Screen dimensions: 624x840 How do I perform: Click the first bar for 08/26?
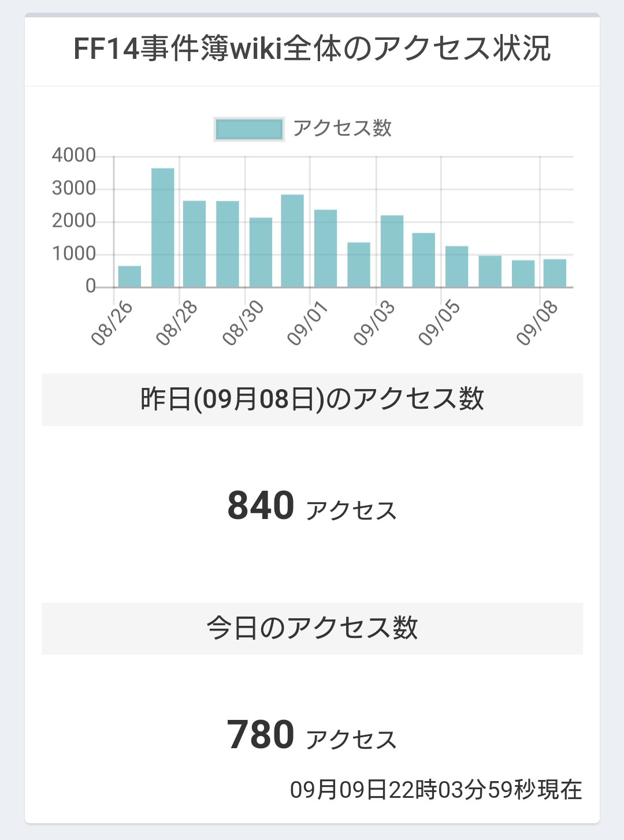[129, 277]
